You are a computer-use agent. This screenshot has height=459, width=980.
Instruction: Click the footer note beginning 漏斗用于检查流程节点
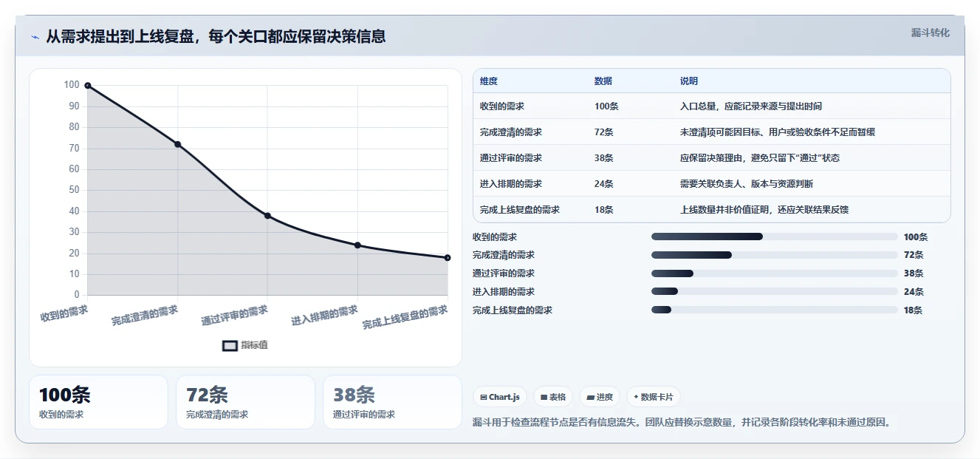coord(682,423)
